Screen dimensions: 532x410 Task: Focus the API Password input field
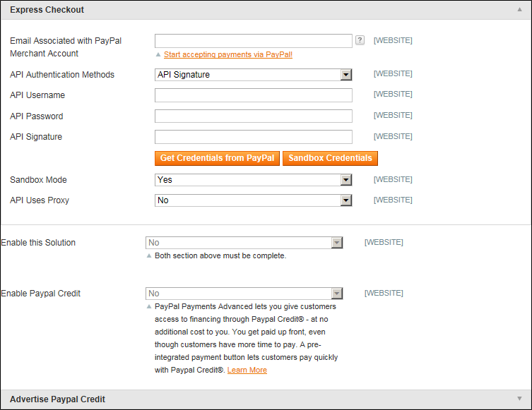254,116
